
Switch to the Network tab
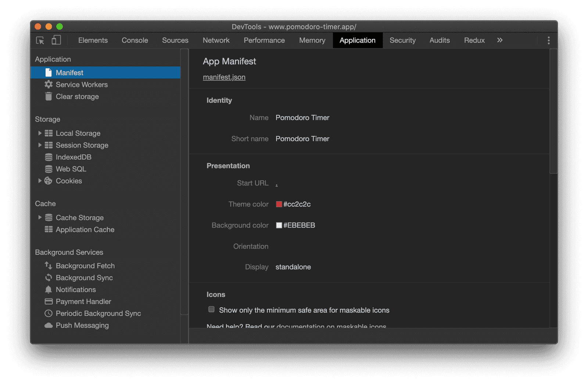216,40
